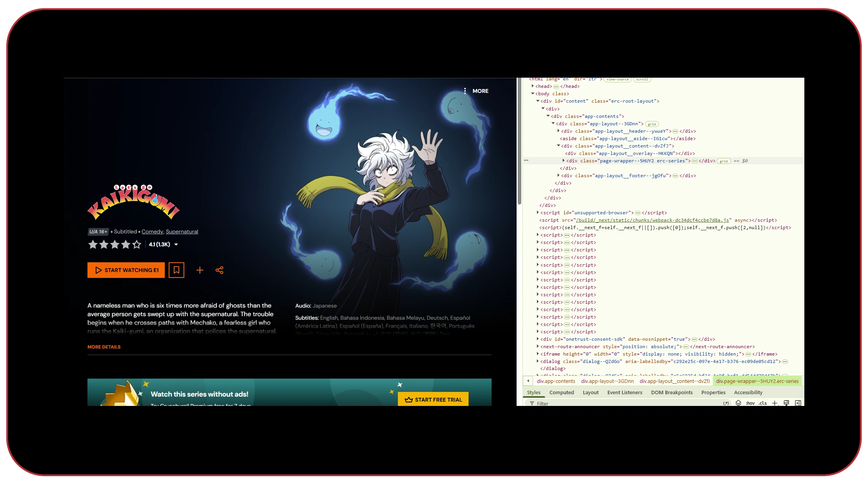
Task: Toggle layers view icon in Styles toolbar
Action: click(x=738, y=403)
